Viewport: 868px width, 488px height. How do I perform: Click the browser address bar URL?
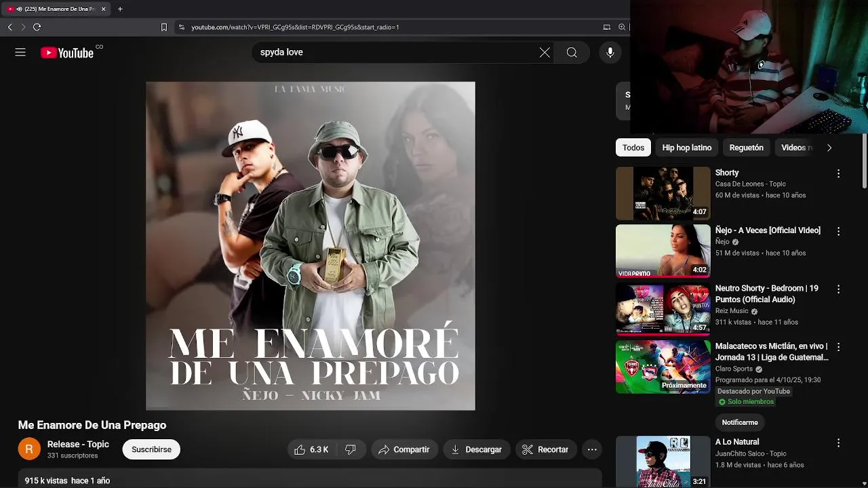[x=295, y=27]
